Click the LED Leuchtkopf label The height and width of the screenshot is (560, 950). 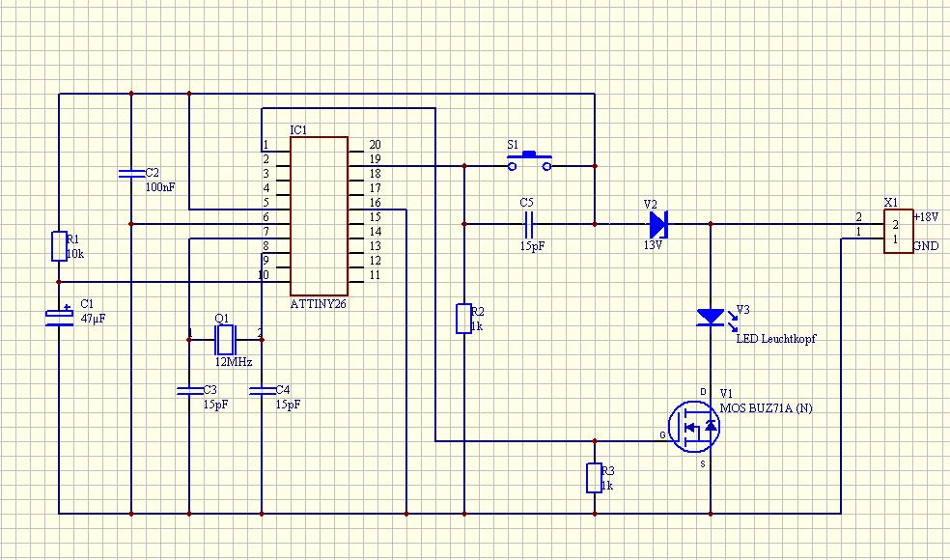pyautogui.click(x=775, y=339)
